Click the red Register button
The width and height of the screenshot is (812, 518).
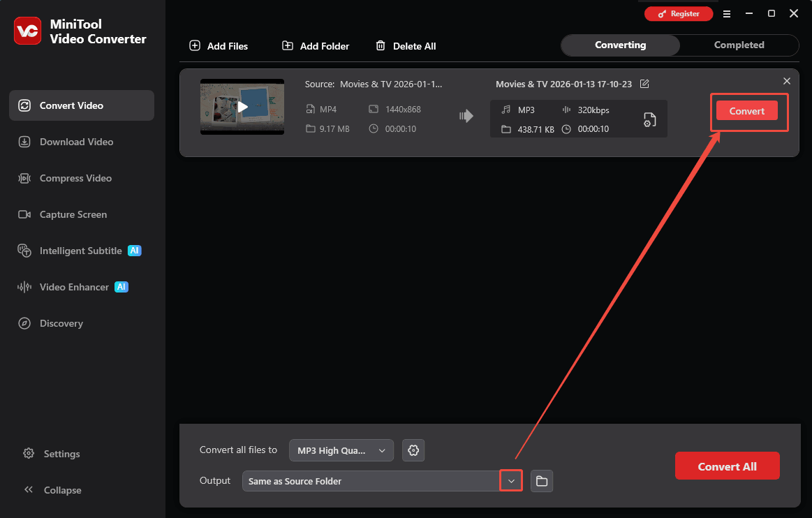click(x=679, y=14)
